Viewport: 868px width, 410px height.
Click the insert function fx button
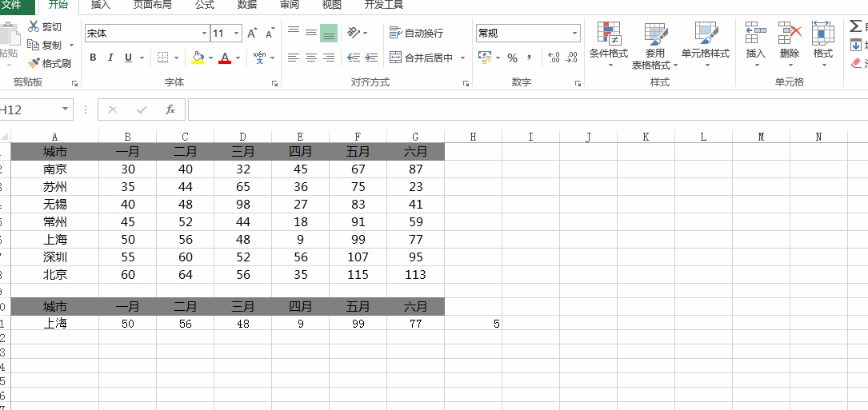170,109
